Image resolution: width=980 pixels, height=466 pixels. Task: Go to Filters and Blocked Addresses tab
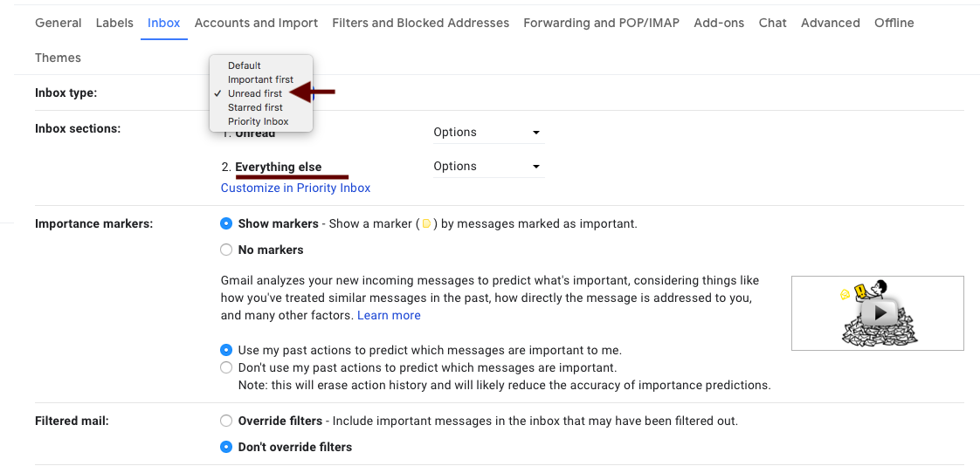coord(420,23)
